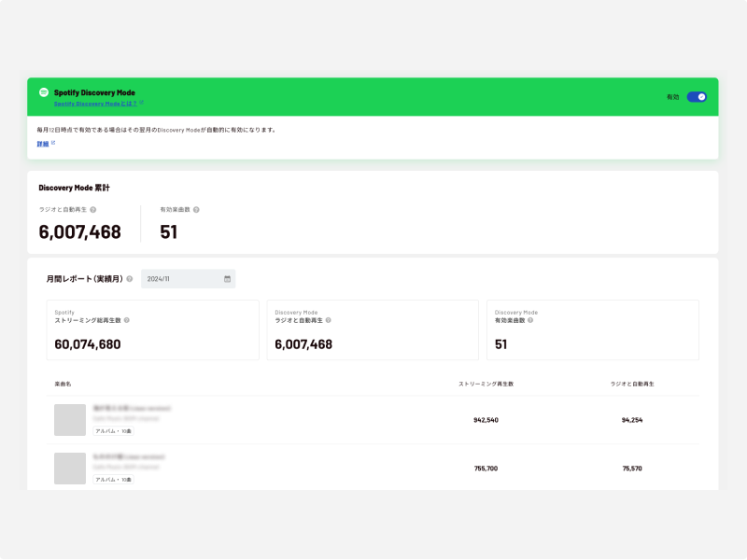Click help icon next to cumulative 有効楽曲数
The height and width of the screenshot is (560, 747).
click(x=196, y=210)
